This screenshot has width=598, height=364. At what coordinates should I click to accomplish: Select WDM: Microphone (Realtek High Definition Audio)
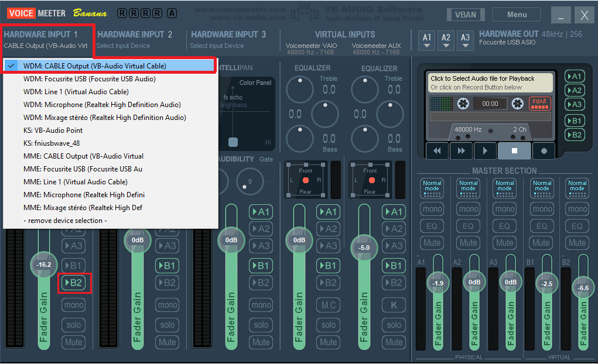click(102, 105)
